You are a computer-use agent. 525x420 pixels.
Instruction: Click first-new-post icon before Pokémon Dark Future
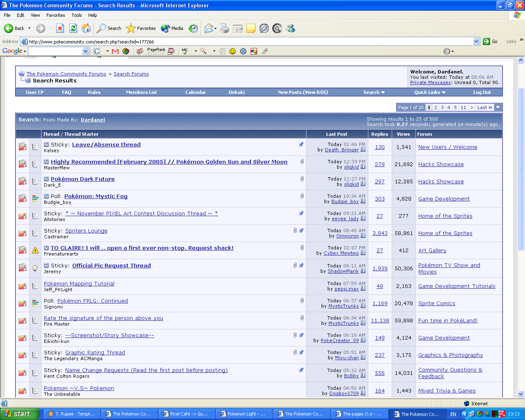pos(46,179)
